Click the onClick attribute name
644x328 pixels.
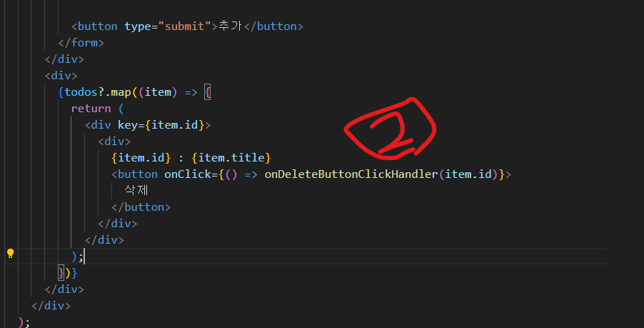click(188, 174)
